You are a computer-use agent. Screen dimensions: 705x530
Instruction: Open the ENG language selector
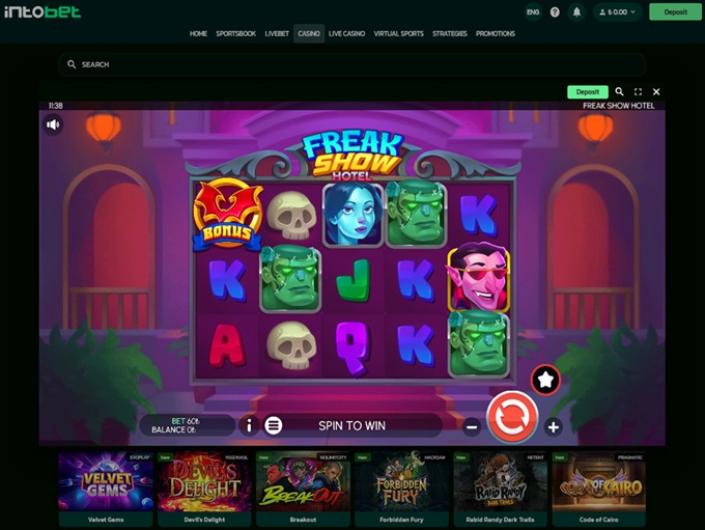[533, 12]
